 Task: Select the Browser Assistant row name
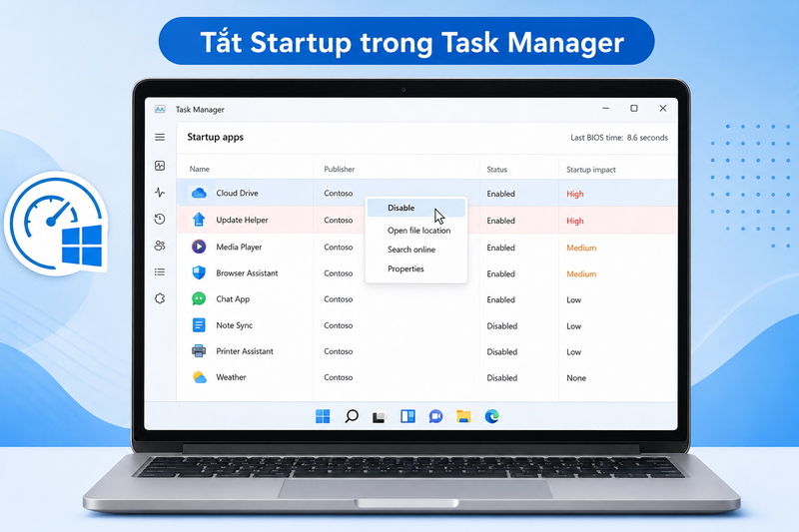tap(247, 273)
